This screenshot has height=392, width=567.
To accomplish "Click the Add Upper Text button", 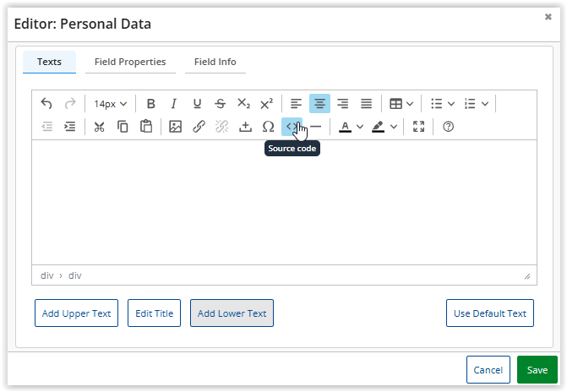I will click(x=76, y=313).
